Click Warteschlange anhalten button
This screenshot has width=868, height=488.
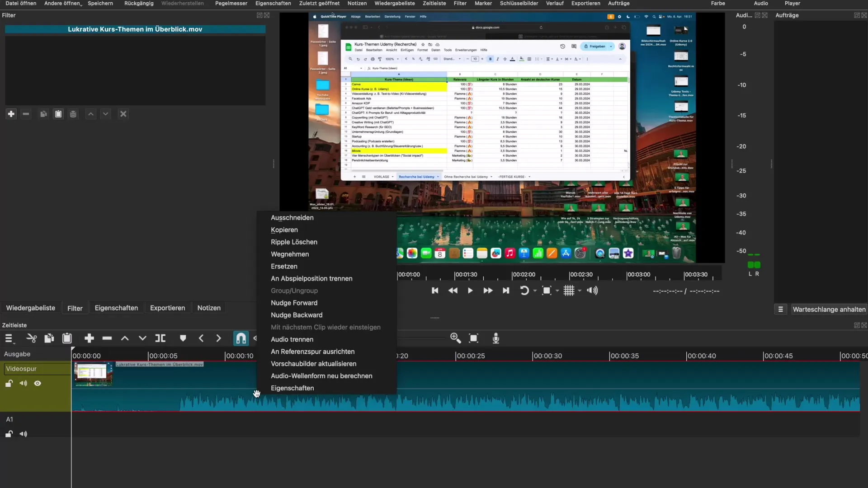[829, 310]
